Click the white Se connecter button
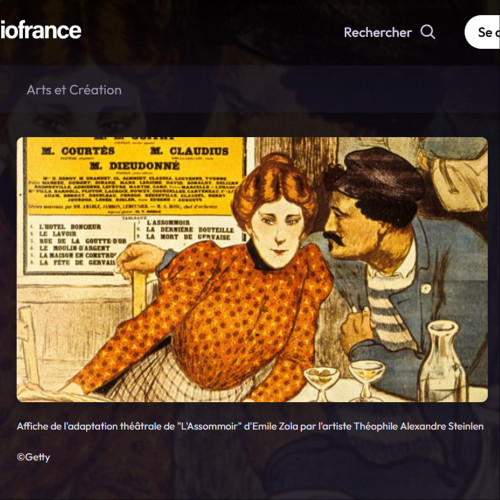The image size is (500, 500). (x=482, y=32)
